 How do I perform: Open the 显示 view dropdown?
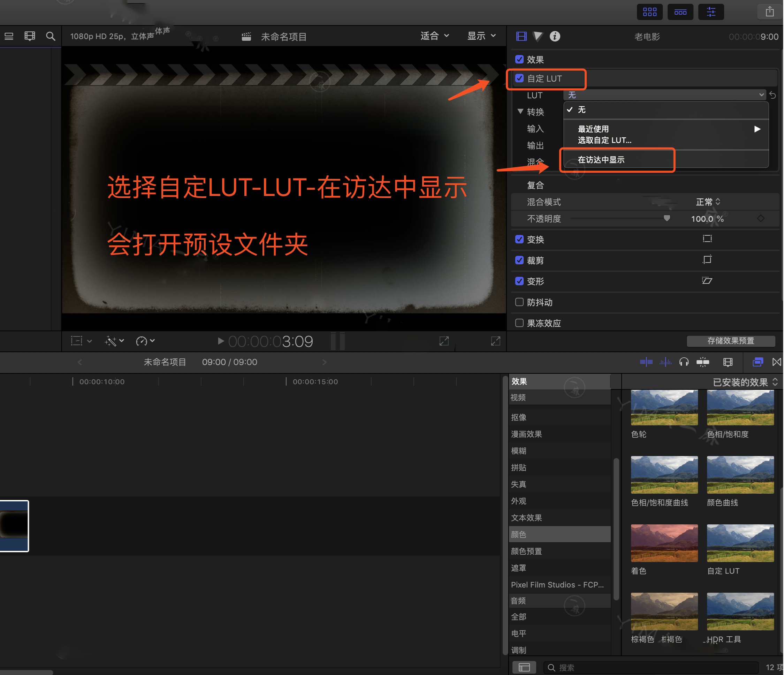pyautogui.click(x=481, y=36)
